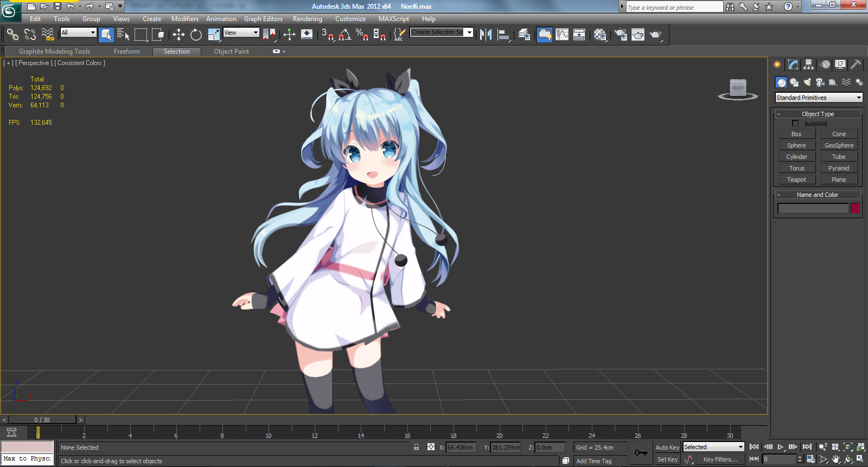Open the Modifiers menu
This screenshot has width=868, height=467.
point(185,19)
